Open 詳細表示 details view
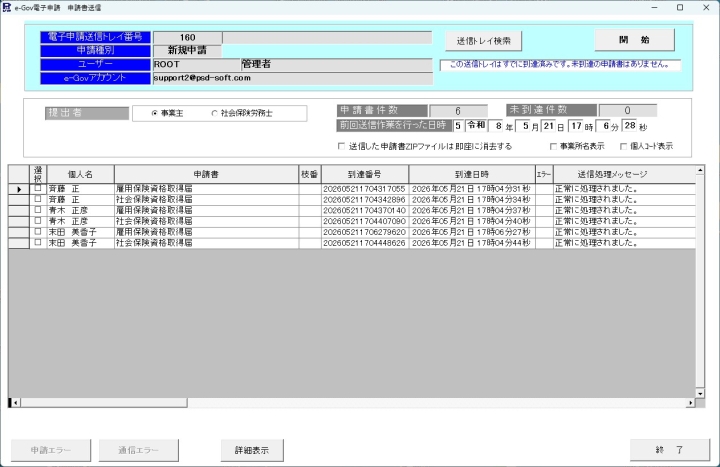Image resolution: width=720 pixels, height=467 pixels. [252, 450]
